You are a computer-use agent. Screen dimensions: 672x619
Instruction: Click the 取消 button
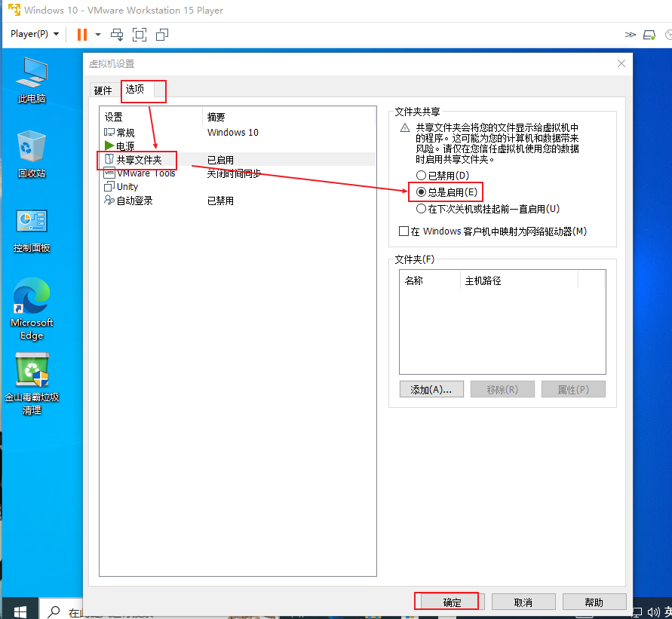pos(523,602)
